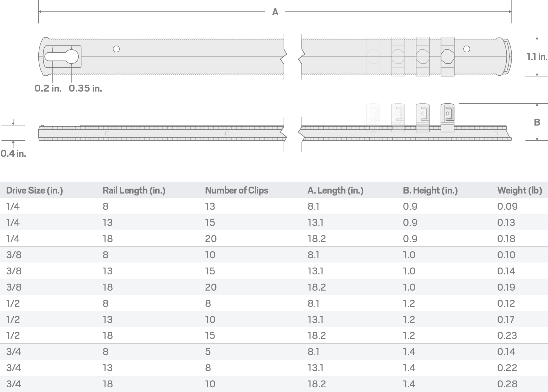
Task: Click the 0.35 in. dimension label
Action: 85,88
